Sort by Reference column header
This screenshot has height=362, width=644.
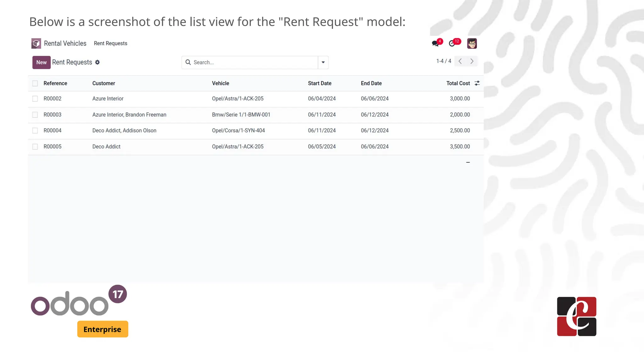tap(55, 83)
